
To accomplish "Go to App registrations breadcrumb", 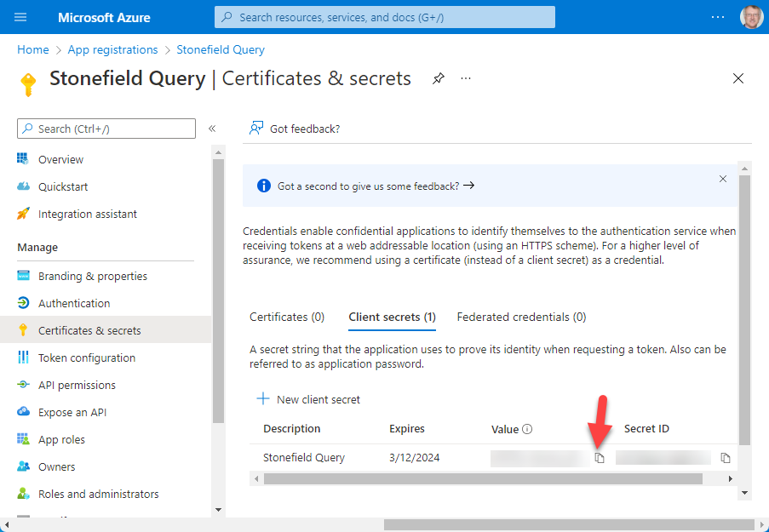I will pos(112,49).
